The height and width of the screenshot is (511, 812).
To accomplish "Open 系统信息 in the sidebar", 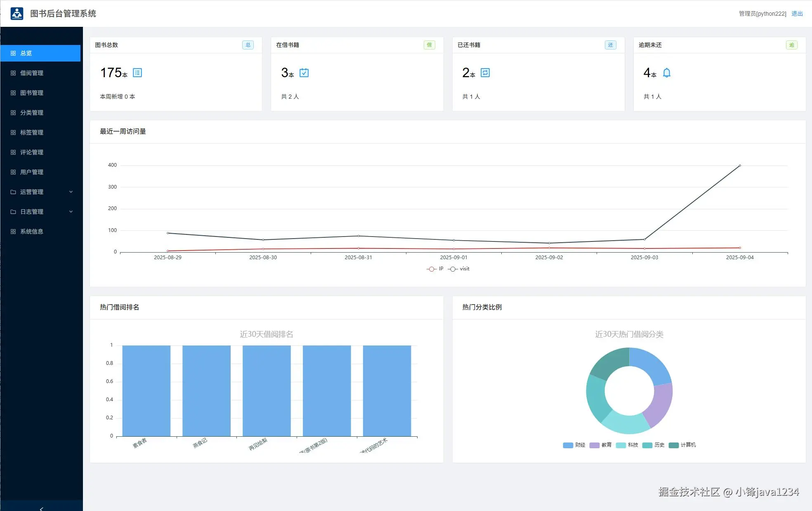I will tap(32, 232).
